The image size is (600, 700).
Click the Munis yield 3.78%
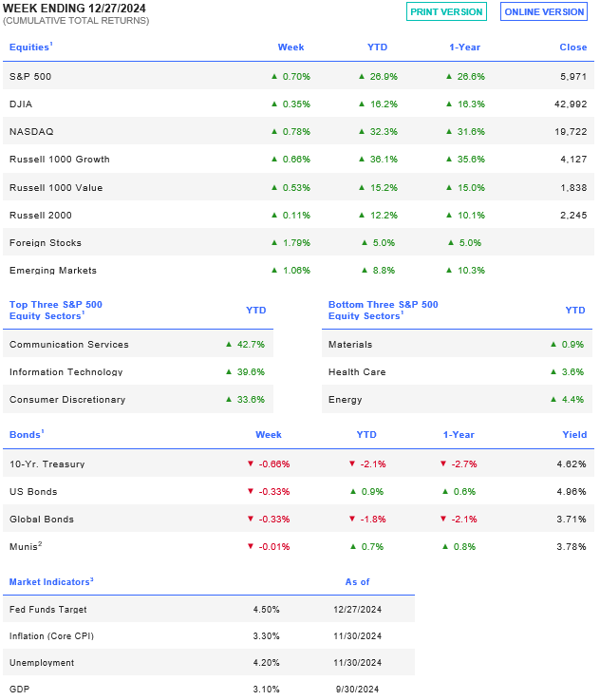pos(572,547)
